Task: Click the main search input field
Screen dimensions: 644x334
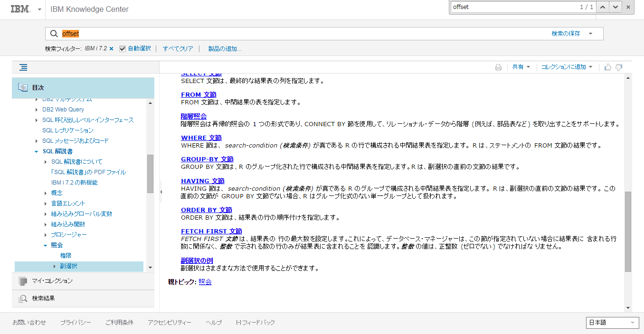Action: 304,34
